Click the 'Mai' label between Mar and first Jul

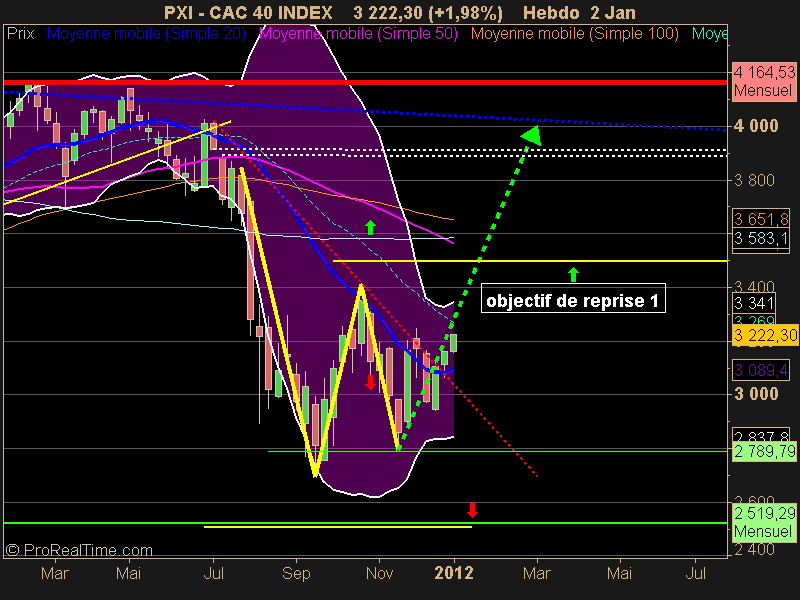pyautogui.click(x=128, y=573)
